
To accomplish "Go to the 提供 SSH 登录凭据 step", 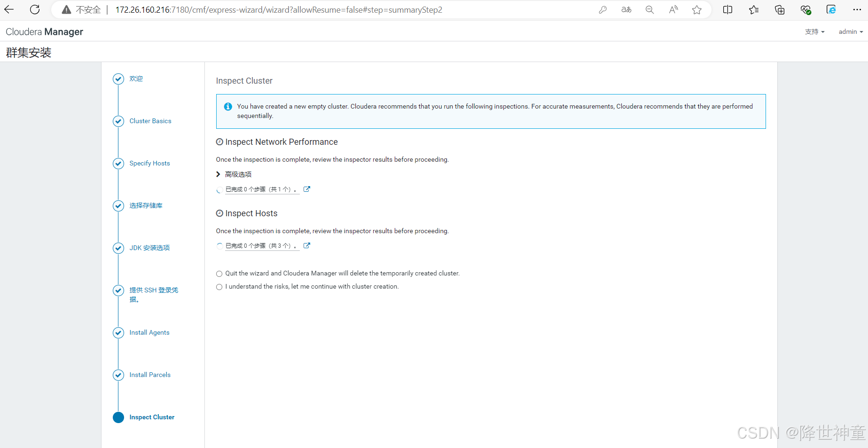I will 154,295.
